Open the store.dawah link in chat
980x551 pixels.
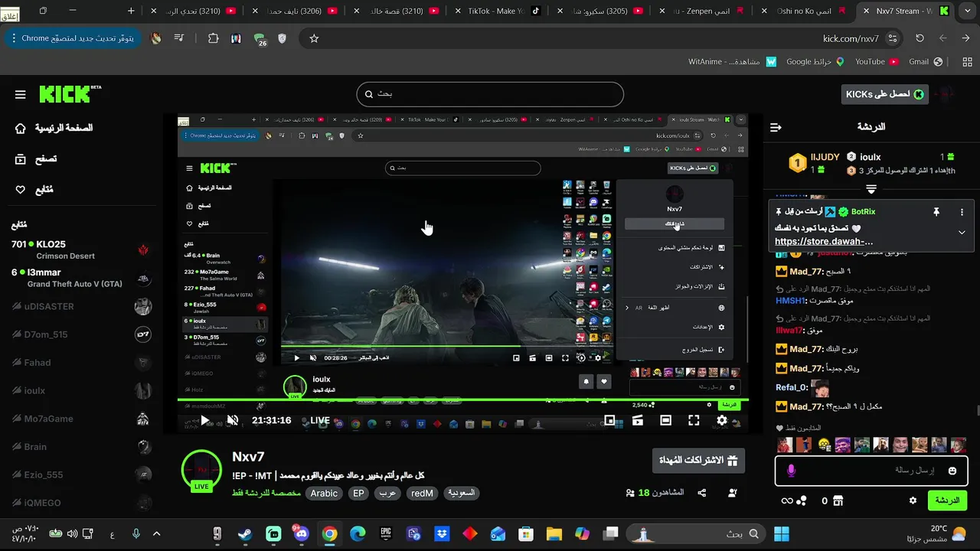(x=824, y=241)
